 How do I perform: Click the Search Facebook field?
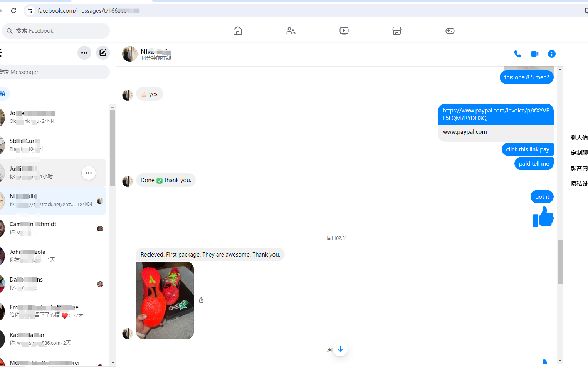tap(58, 31)
